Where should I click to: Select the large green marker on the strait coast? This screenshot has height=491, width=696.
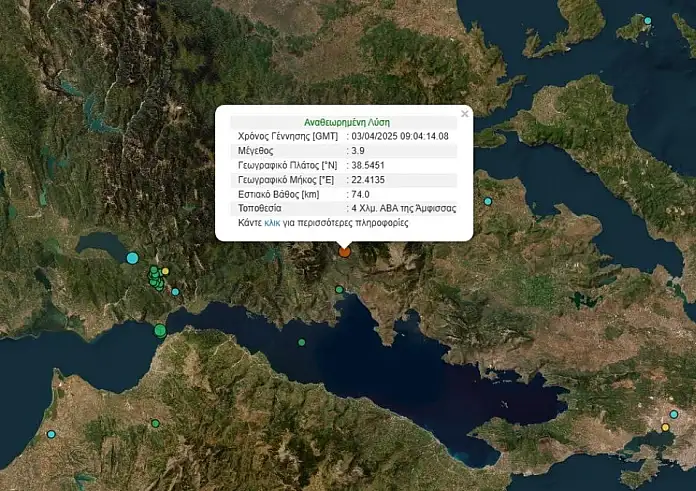click(x=160, y=331)
